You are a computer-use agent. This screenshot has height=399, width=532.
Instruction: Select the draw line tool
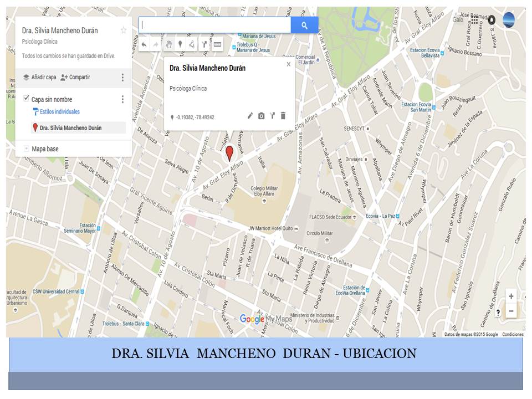click(192, 45)
